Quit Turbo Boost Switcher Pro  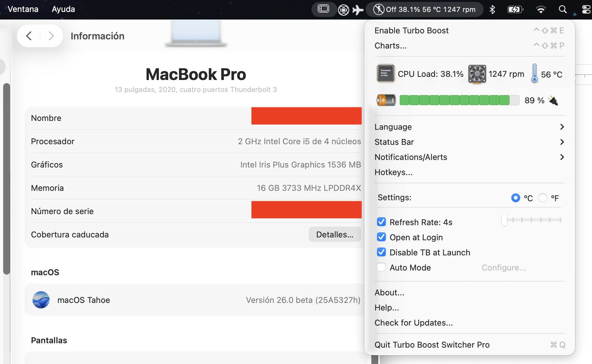469,345
